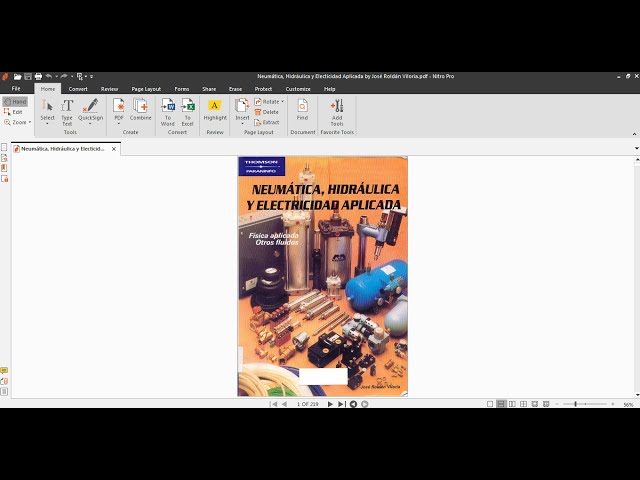Image resolution: width=640 pixels, height=480 pixels.
Task: Convert document To Excel
Action: point(188,112)
